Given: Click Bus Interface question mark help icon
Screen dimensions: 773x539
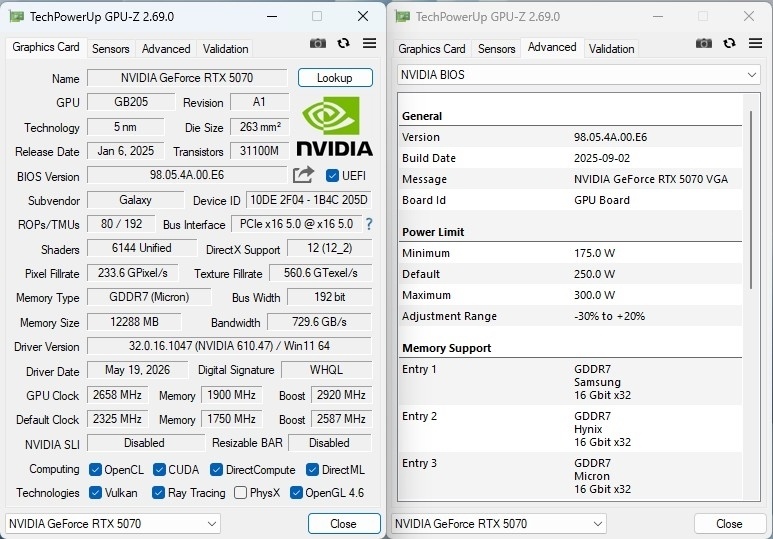Looking at the screenshot, I should [x=369, y=224].
